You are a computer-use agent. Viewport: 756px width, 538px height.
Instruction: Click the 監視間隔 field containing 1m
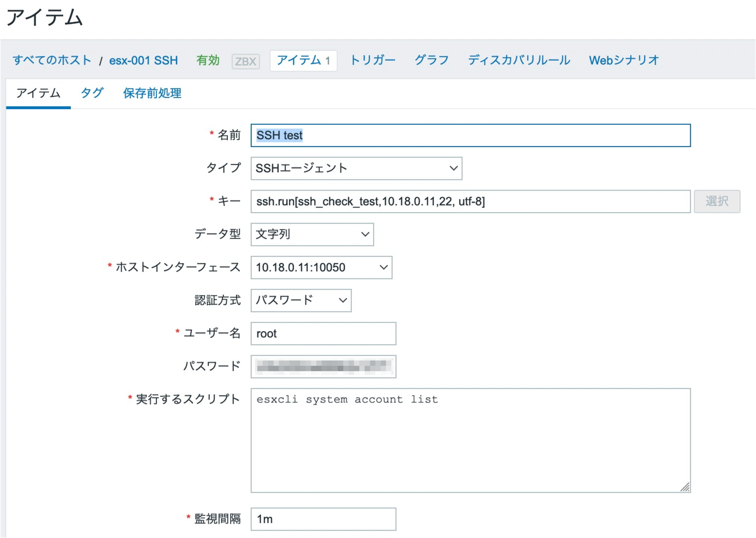[x=323, y=519]
